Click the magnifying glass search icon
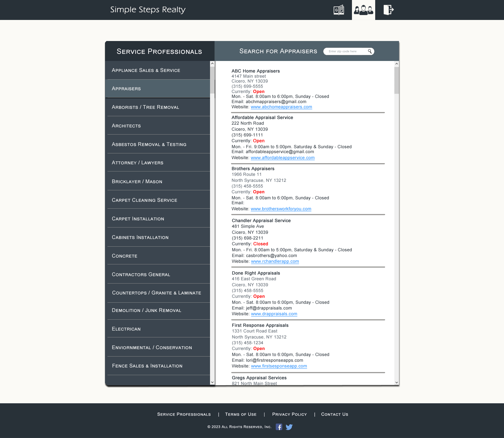The height and width of the screenshot is (438, 504). 370,51
